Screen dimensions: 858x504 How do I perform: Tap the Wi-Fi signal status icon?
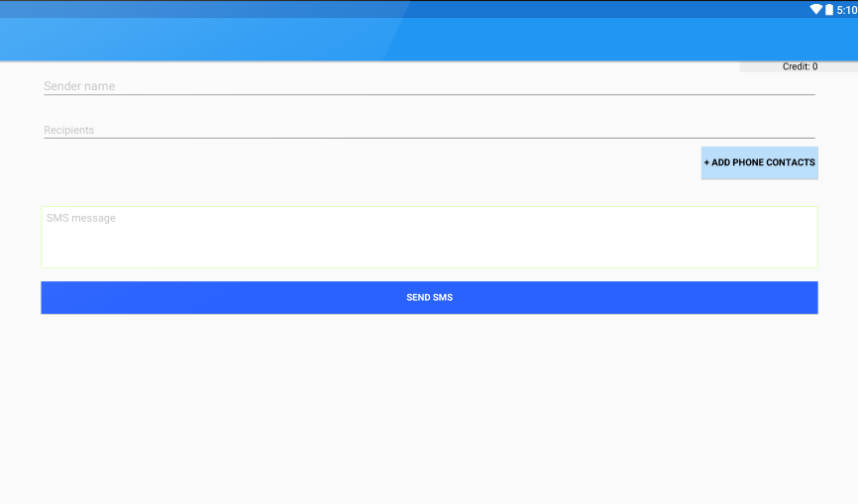click(815, 9)
